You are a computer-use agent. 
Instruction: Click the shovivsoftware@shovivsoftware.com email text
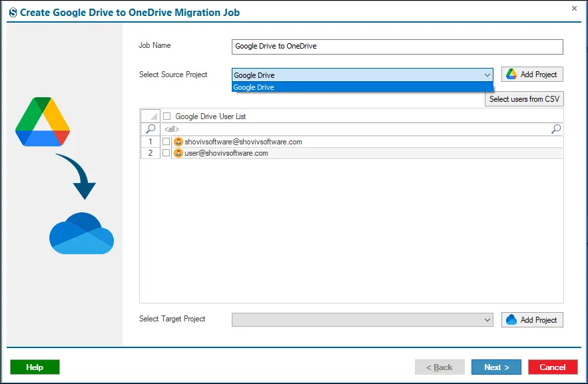[243, 142]
